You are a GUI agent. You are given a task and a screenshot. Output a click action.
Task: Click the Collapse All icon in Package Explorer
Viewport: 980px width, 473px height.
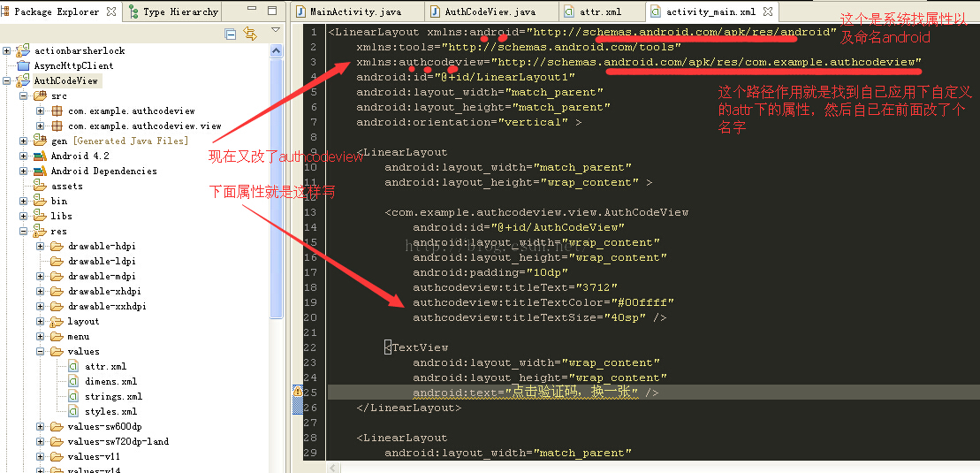[230, 34]
